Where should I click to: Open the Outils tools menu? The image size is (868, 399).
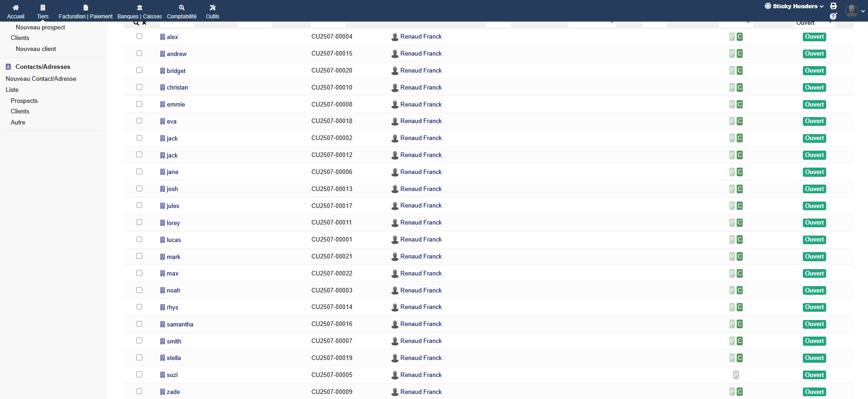(213, 11)
